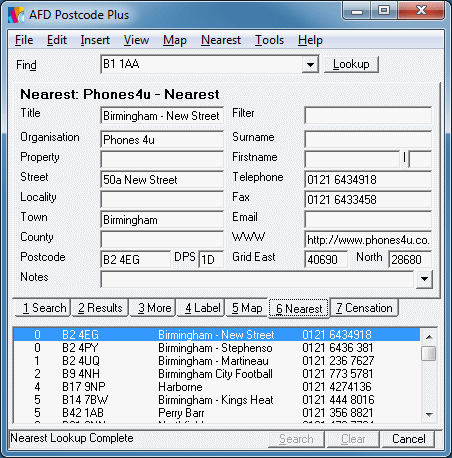Click the Cancel button
This screenshot has width=452, height=458.
click(x=408, y=439)
